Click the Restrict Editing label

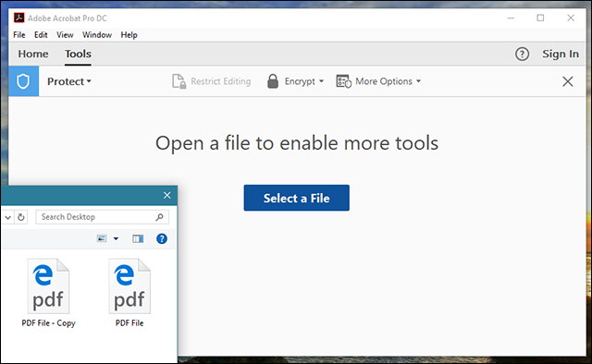click(x=220, y=81)
